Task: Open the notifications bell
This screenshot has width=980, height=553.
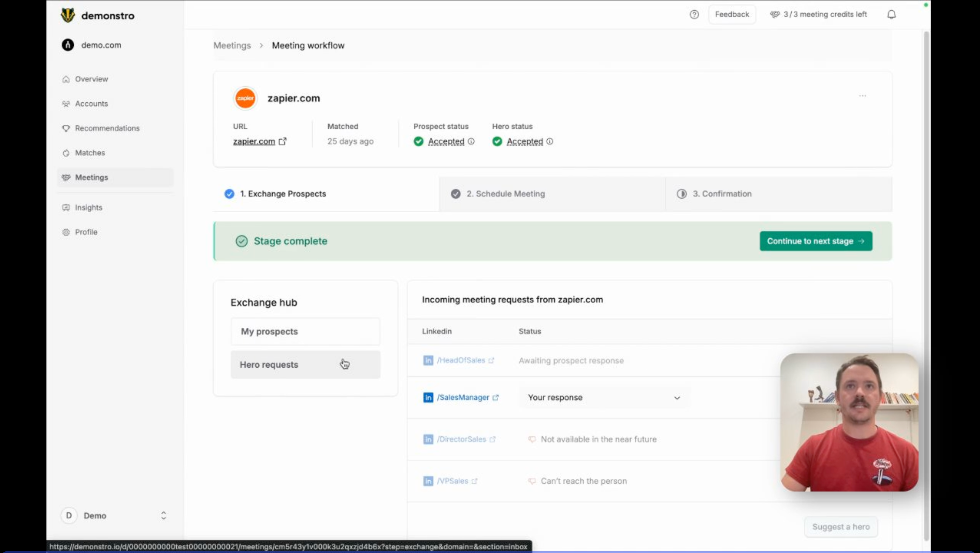Action: click(x=891, y=14)
